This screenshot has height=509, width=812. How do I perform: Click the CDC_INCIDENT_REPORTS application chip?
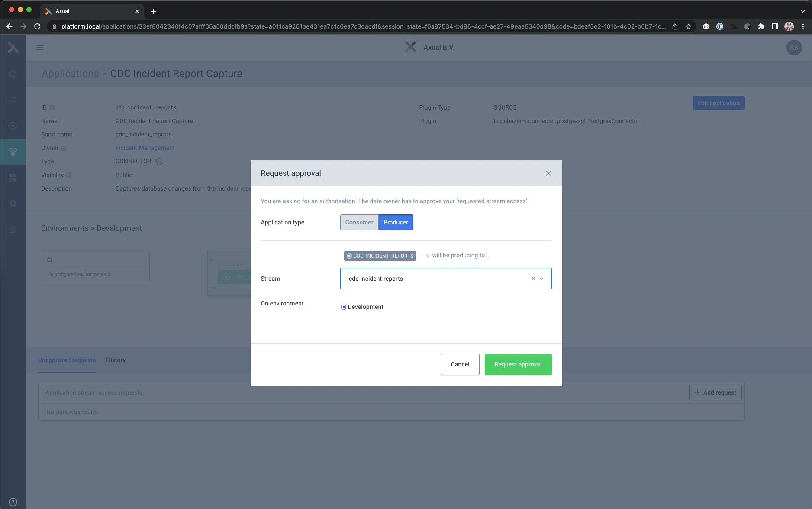[x=380, y=256]
